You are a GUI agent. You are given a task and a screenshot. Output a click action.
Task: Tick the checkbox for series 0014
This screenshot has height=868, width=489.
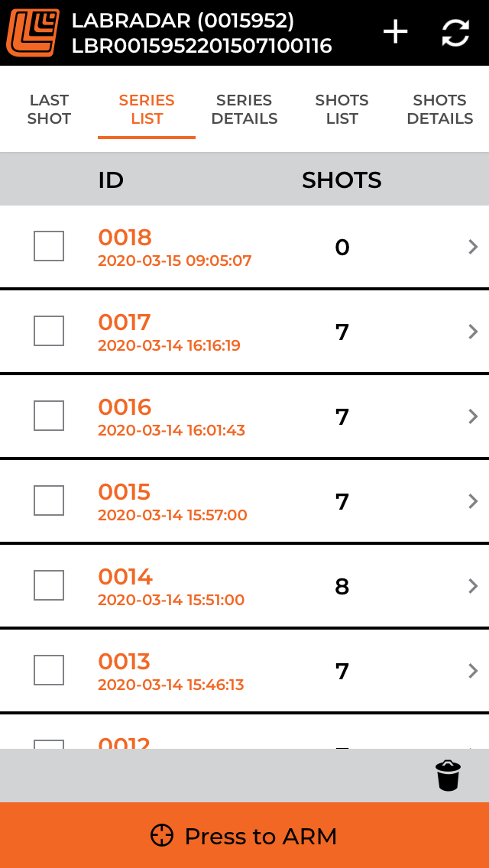pyautogui.click(x=49, y=585)
